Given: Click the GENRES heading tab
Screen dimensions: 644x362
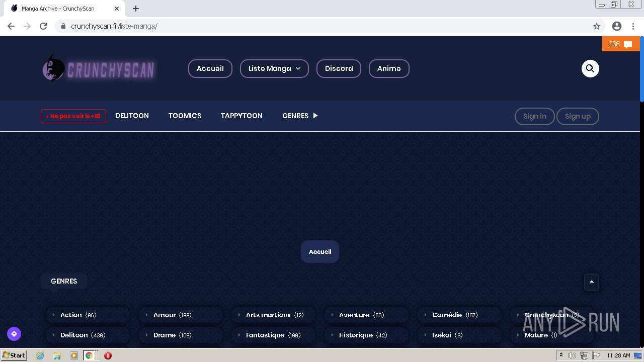Looking at the screenshot, I should (64, 281).
